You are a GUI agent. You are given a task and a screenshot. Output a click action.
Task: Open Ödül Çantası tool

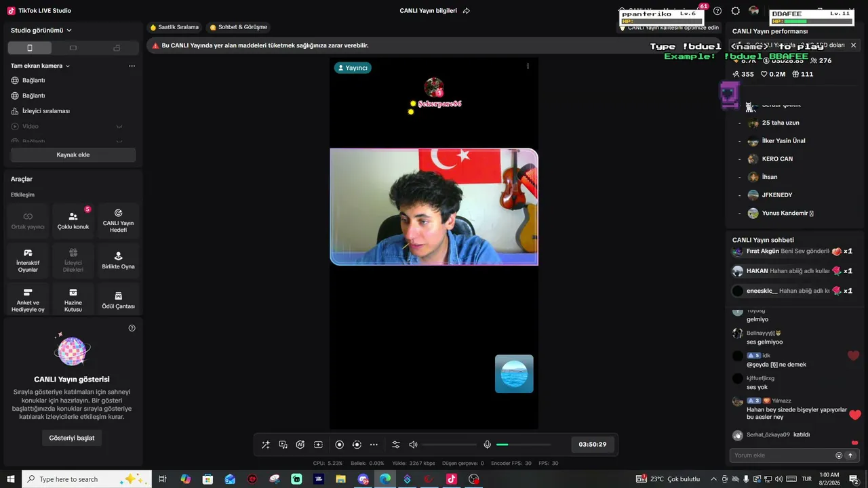(x=118, y=300)
